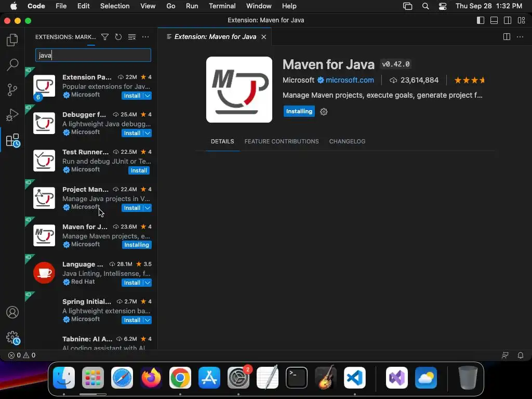The height and width of the screenshot is (399, 532).
Task: Expand install options for Debugger for Java
Action: [148, 133]
